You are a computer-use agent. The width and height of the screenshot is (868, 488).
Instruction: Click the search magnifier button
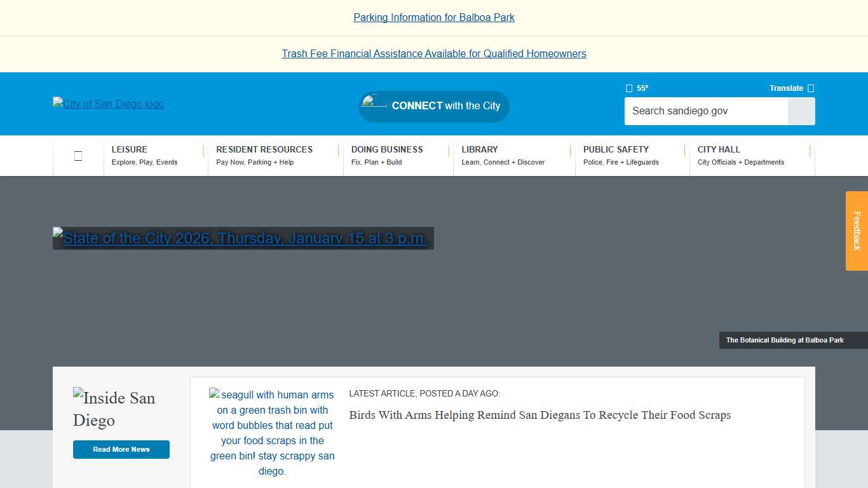(801, 111)
